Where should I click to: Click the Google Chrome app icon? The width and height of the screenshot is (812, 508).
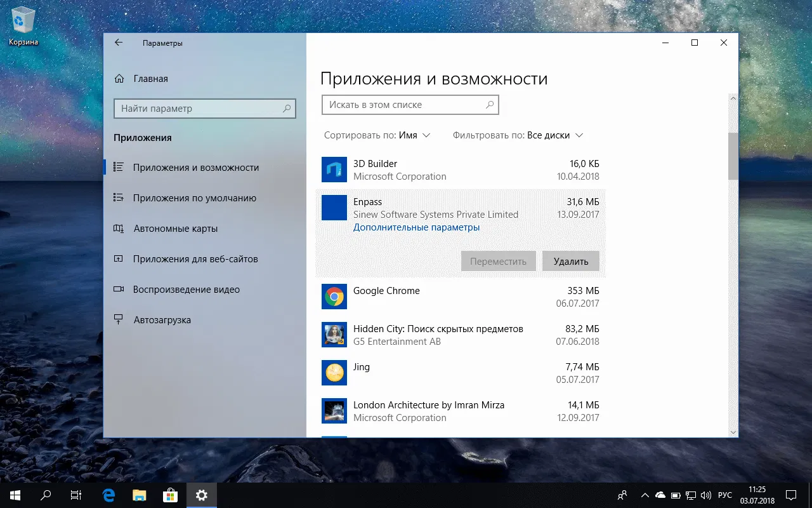pos(334,297)
